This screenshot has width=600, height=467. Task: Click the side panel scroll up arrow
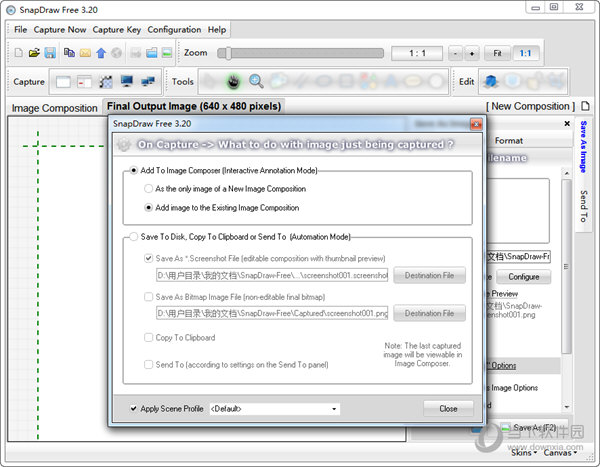pos(567,173)
